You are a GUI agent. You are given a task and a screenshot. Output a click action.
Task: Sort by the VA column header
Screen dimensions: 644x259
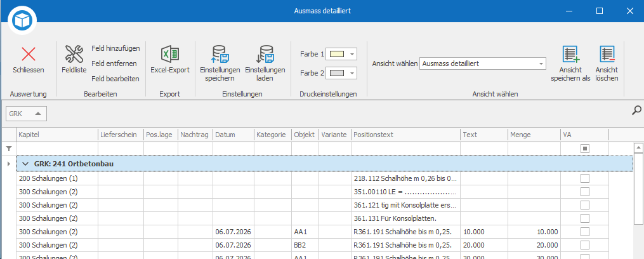coord(585,135)
